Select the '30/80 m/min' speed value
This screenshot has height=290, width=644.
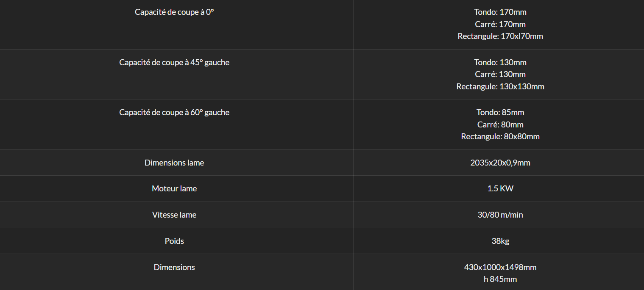click(x=500, y=215)
